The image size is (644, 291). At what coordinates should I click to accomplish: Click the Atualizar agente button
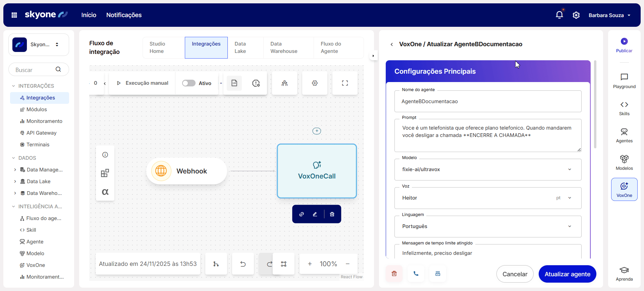click(x=567, y=274)
